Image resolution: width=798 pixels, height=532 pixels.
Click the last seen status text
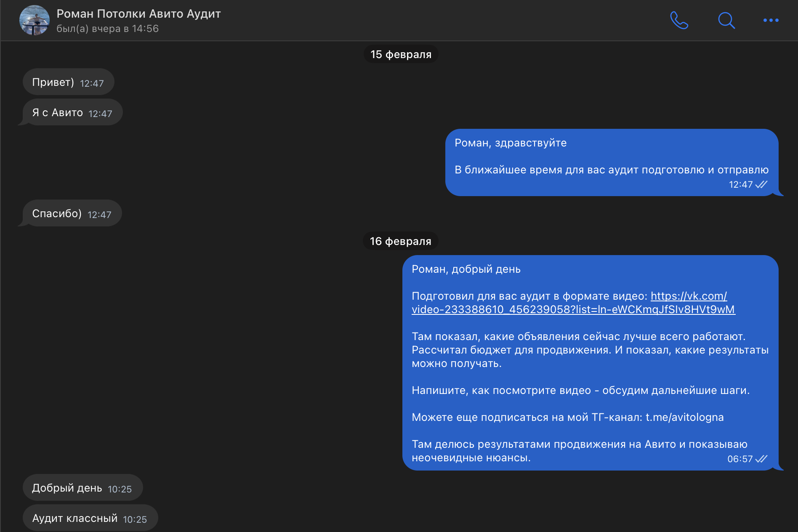pos(107,29)
